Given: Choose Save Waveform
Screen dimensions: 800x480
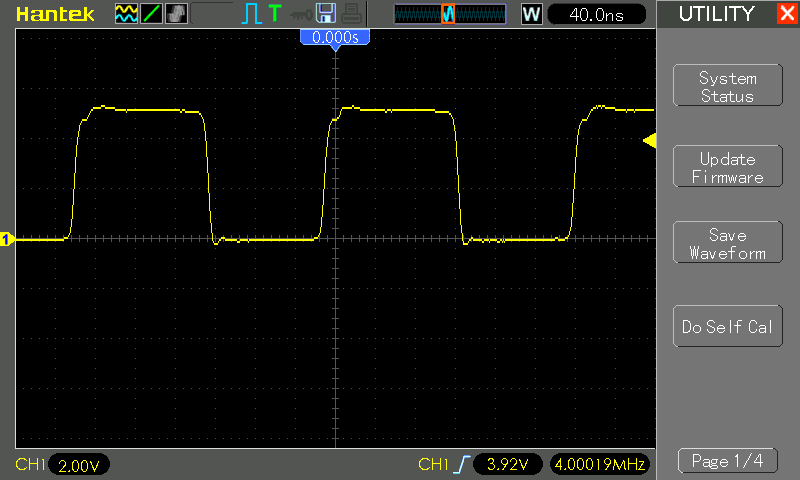Looking at the screenshot, I should (x=728, y=242).
